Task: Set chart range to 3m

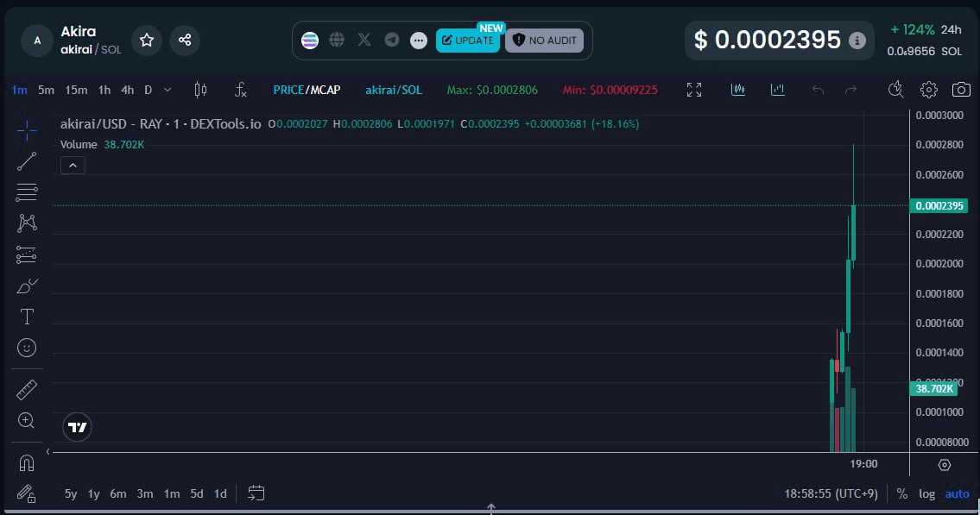Action: click(x=145, y=493)
